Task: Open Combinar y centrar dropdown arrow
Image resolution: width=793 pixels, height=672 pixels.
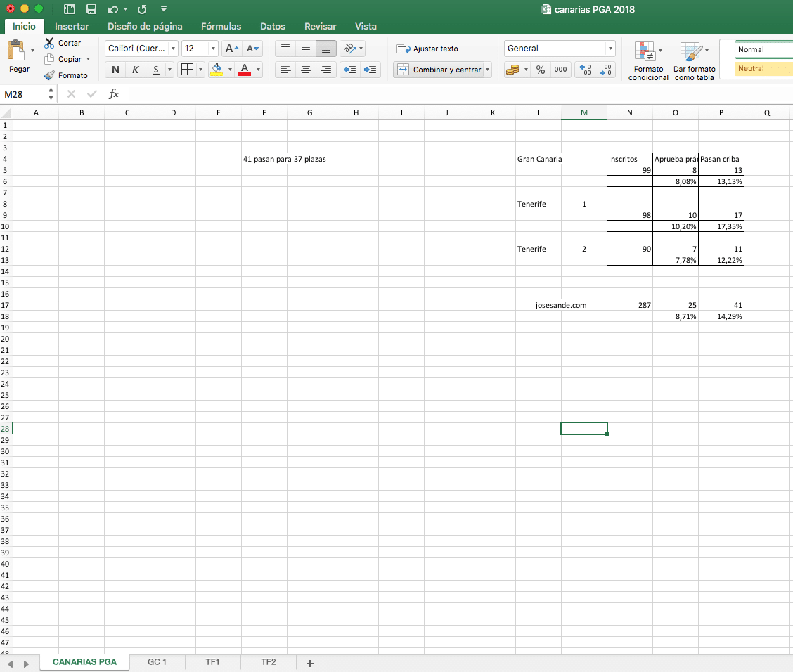Action: pos(487,70)
